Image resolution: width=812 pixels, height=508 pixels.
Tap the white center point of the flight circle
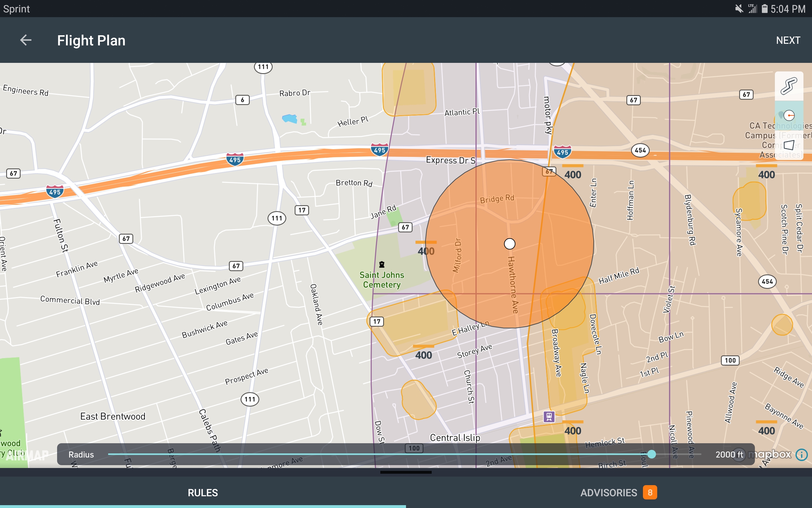click(509, 244)
